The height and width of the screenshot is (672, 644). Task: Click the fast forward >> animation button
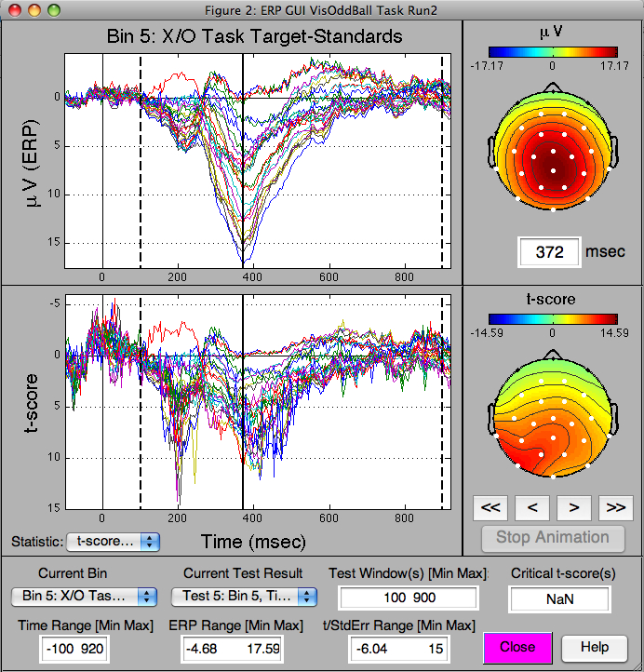(x=614, y=507)
